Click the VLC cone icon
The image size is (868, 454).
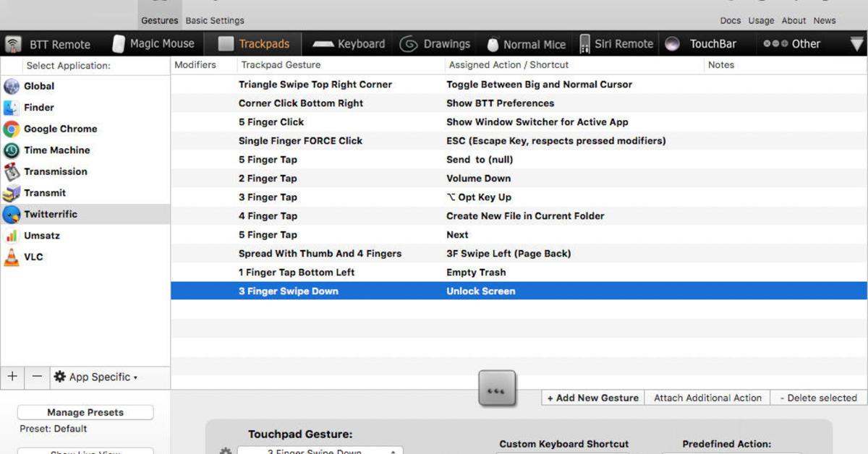click(x=12, y=257)
